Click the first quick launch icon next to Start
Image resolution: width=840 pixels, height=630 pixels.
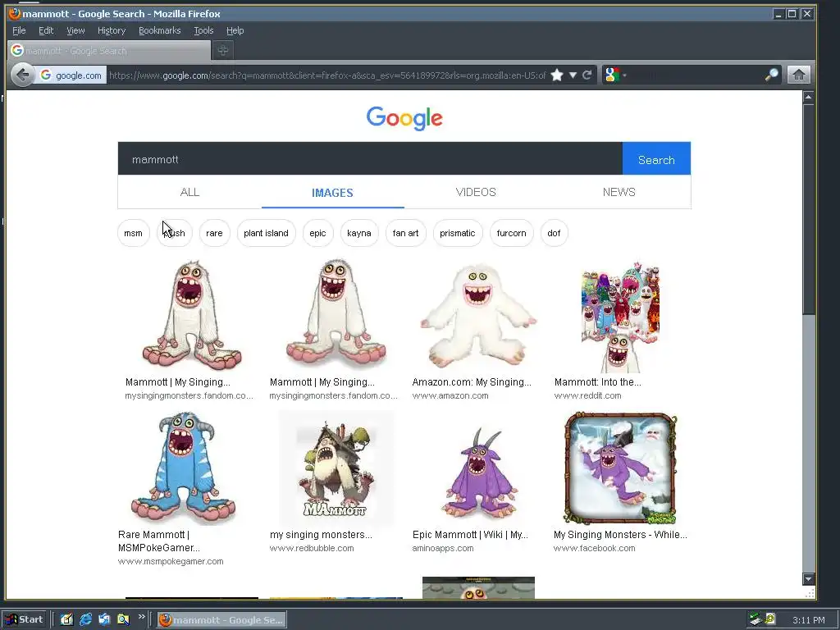tap(66, 620)
